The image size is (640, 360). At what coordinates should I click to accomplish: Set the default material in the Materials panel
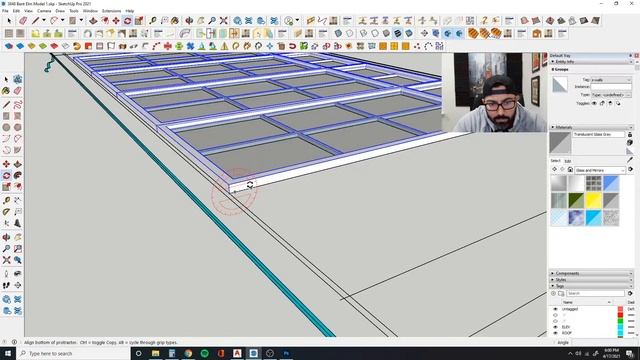tap(630, 151)
